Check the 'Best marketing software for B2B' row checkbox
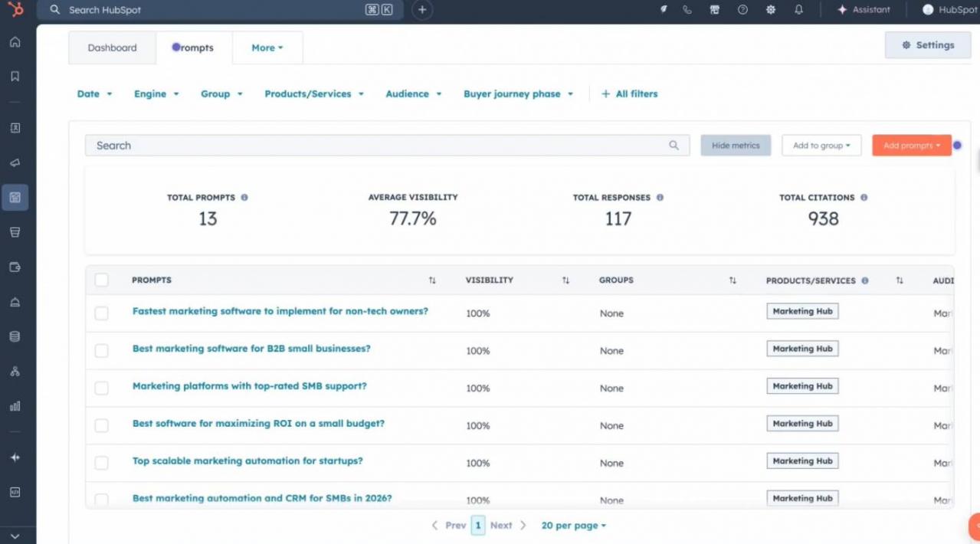Image resolution: width=980 pixels, height=544 pixels. point(101,351)
